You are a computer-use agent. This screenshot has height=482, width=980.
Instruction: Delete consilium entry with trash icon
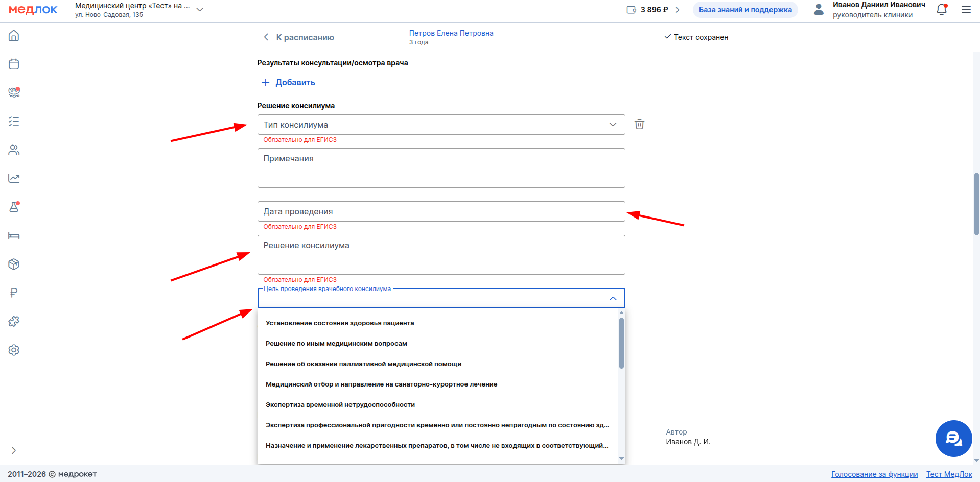click(x=639, y=124)
